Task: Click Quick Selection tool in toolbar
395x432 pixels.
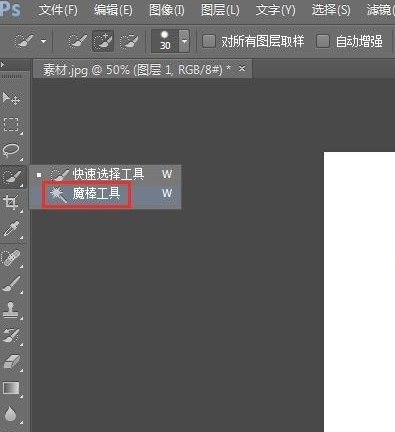Action: pyautogui.click(x=12, y=177)
